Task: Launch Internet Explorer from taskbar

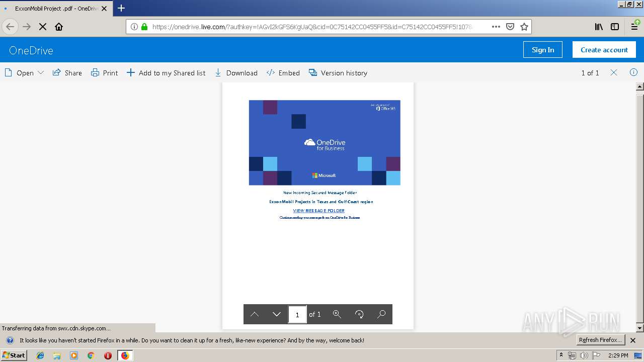Action: point(40,355)
